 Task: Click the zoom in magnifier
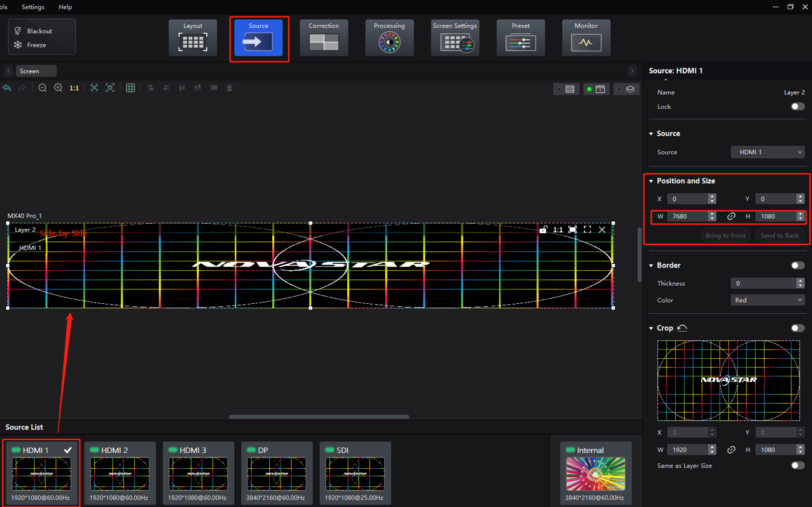point(58,88)
